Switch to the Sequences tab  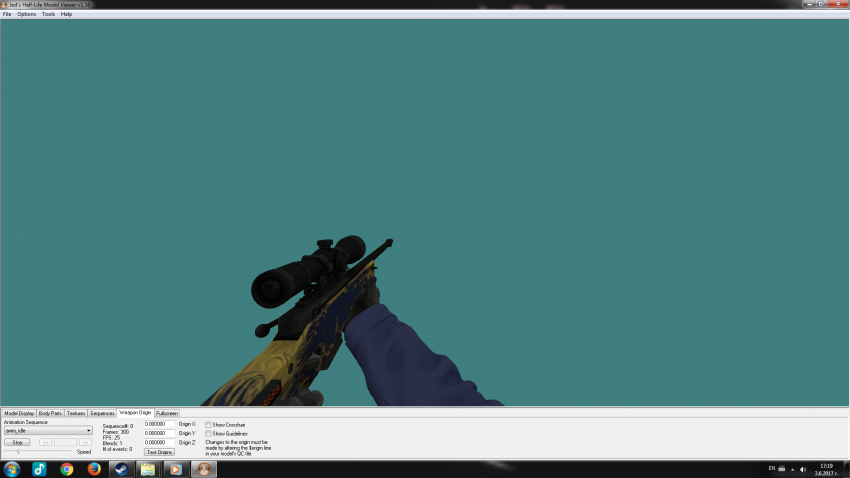[x=102, y=413]
